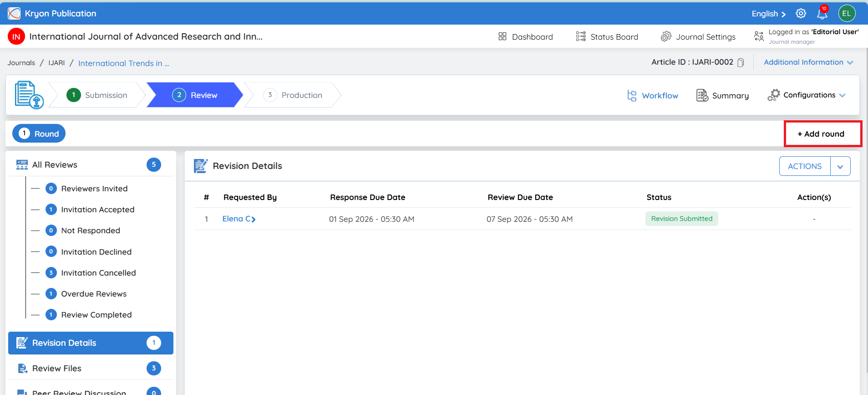The width and height of the screenshot is (868, 395).
Task: Copy the Article ID IJARI-0002
Action: (741, 62)
